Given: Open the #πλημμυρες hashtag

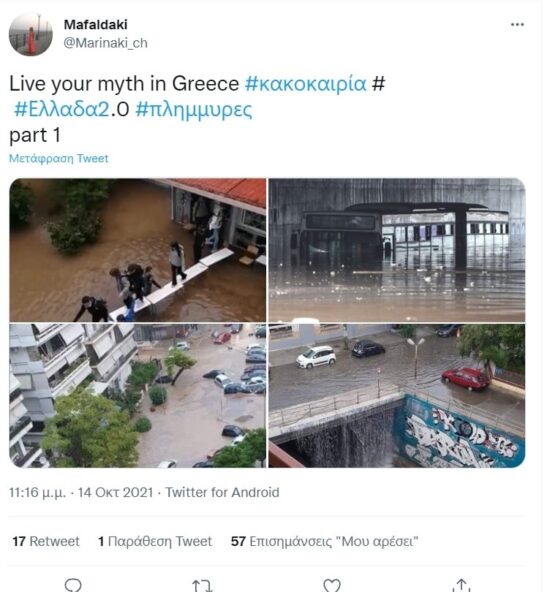Looking at the screenshot, I should click(x=194, y=110).
